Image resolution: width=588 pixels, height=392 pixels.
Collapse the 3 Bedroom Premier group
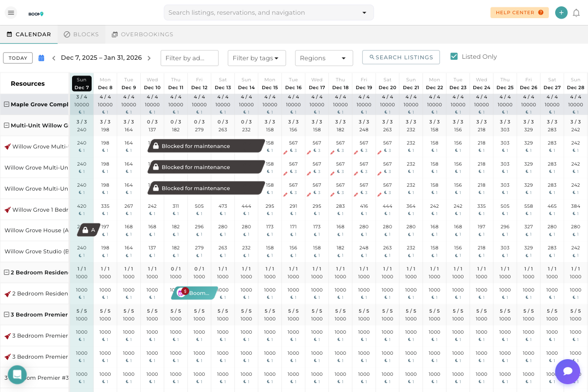click(7, 315)
